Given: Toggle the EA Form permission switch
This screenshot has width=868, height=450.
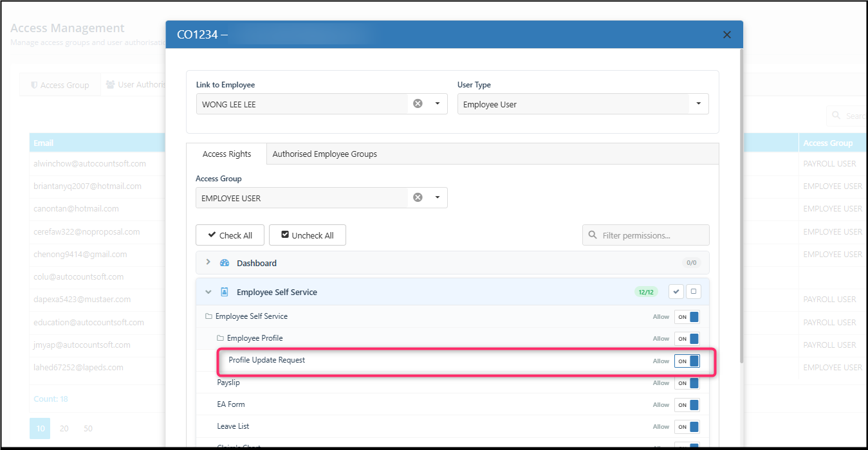Looking at the screenshot, I should (687, 405).
